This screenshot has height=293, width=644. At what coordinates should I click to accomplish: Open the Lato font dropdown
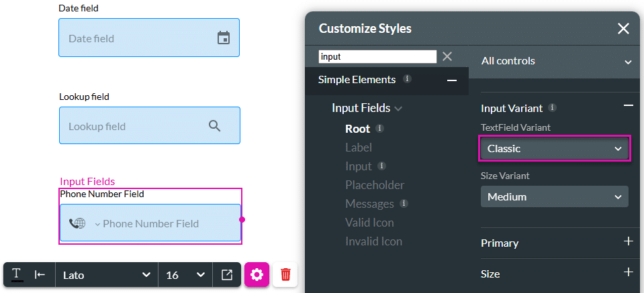click(106, 275)
